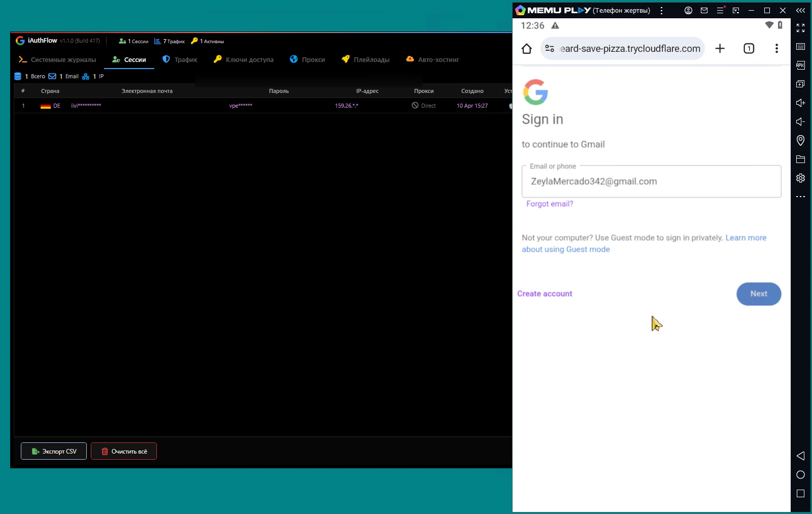Select the Прокси tab
812x514 pixels.
tap(307, 59)
